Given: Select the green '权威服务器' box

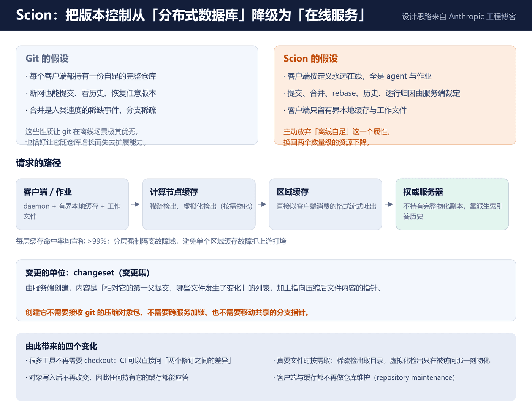Looking at the screenshot, I should pyautogui.click(x=452, y=204).
